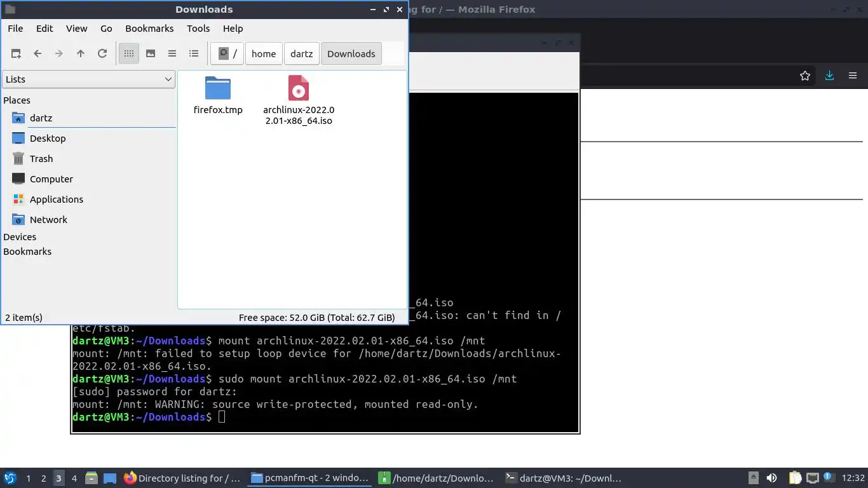Click the 12:32 panel clock
Image resolution: width=868 pixels, height=488 pixels.
tap(853, 478)
